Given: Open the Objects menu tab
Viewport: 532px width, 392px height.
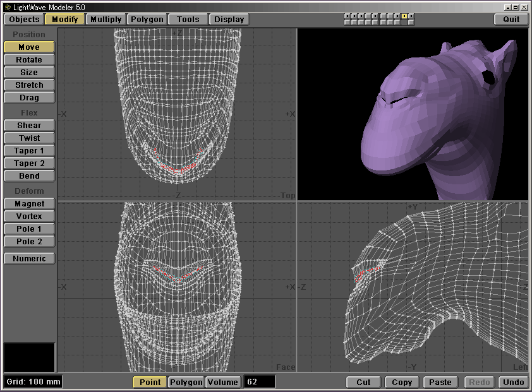Looking at the screenshot, I should click(x=24, y=19).
